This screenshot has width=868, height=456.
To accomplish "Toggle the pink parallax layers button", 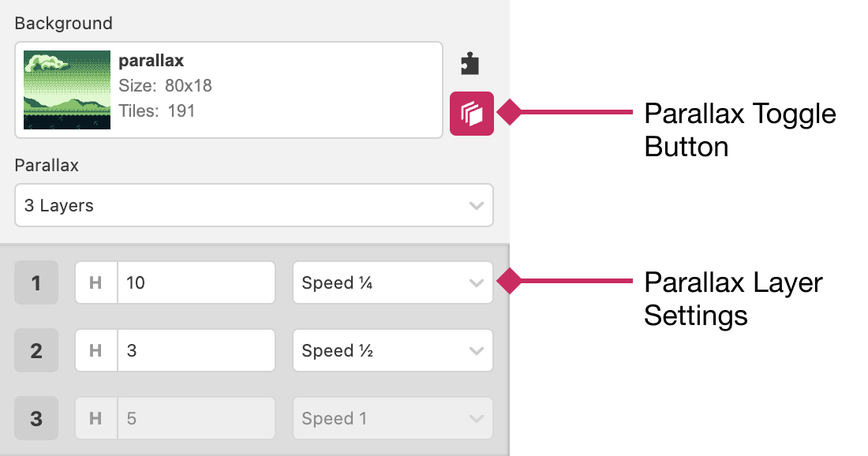I will [x=472, y=114].
